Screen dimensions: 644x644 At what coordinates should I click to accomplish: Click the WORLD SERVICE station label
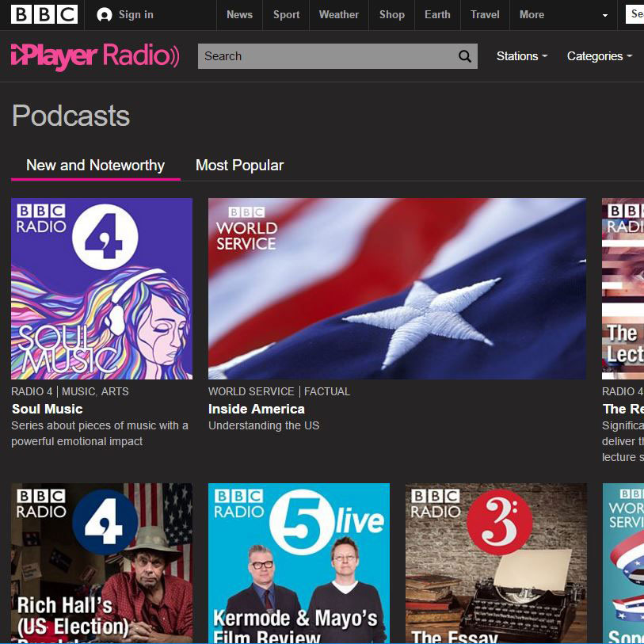tap(251, 392)
